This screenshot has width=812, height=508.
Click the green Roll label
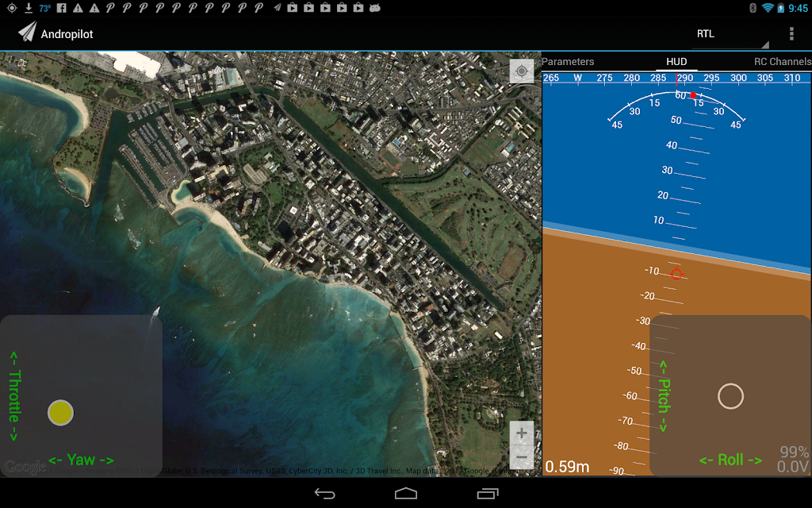click(730, 460)
